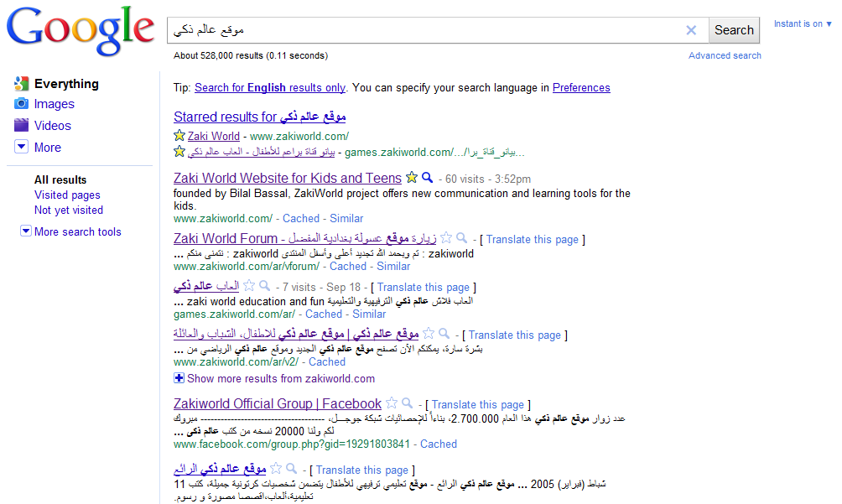Open Images results

click(55, 104)
